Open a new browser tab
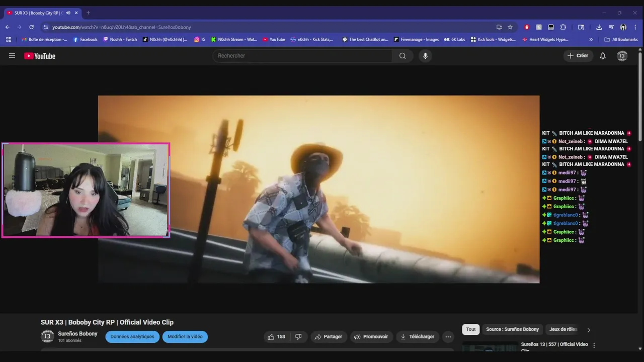Image resolution: width=644 pixels, height=362 pixels. point(88,13)
